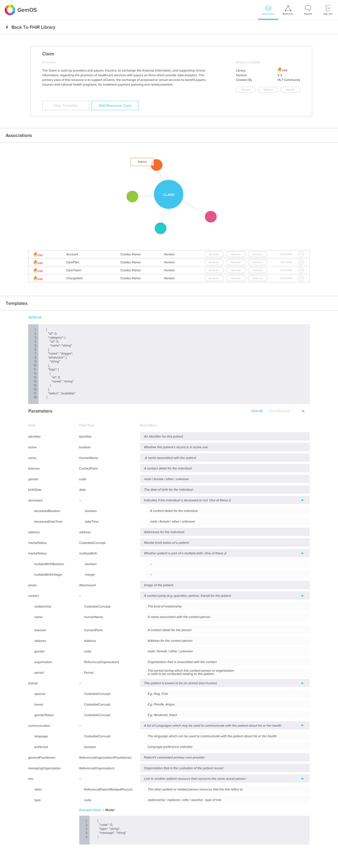
Task: Select the green association node circle
Action: [132, 197]
